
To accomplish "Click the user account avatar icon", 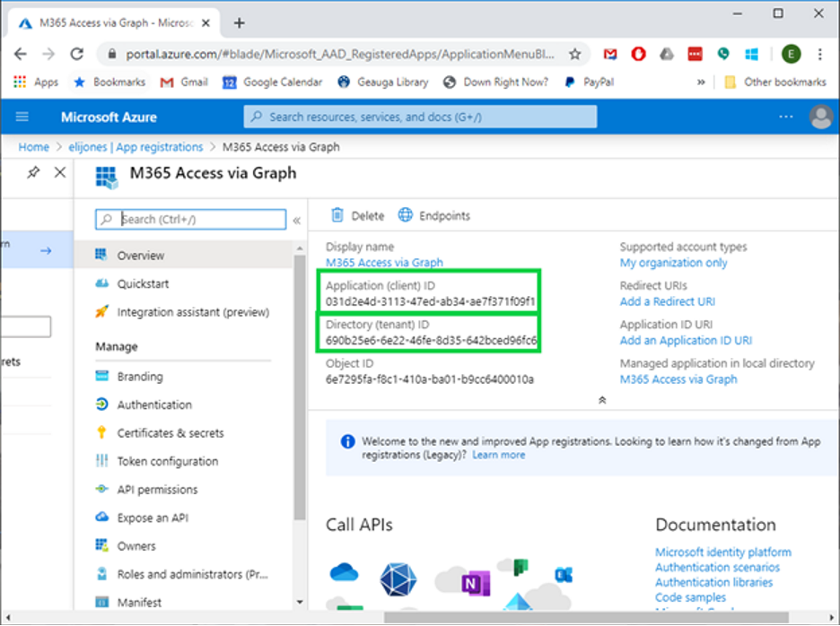I will click(820, 117).
